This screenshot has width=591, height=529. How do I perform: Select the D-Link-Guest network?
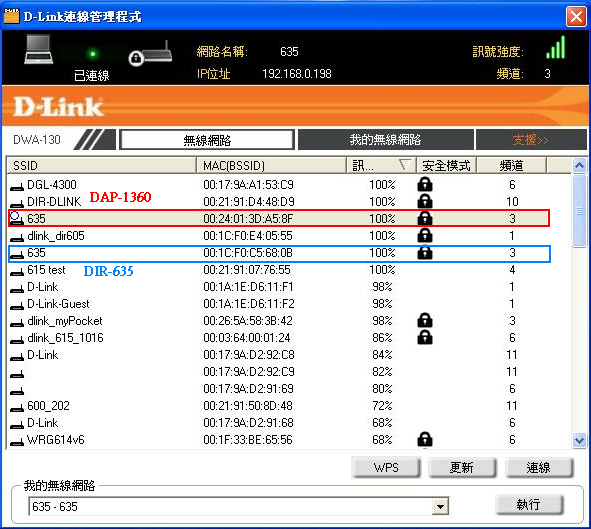click(x=279, y=304)
